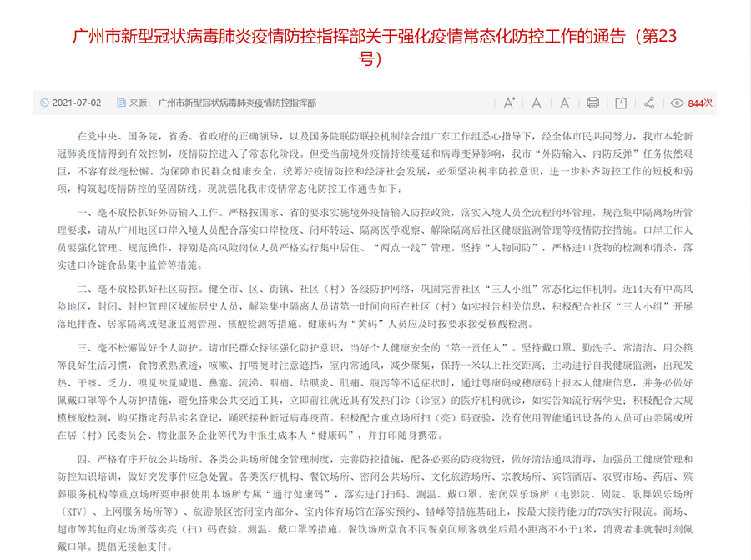Viewport: 751px width, 560px height.
Task: Print the notice using printer icon
Action: (x=592, y=103)
